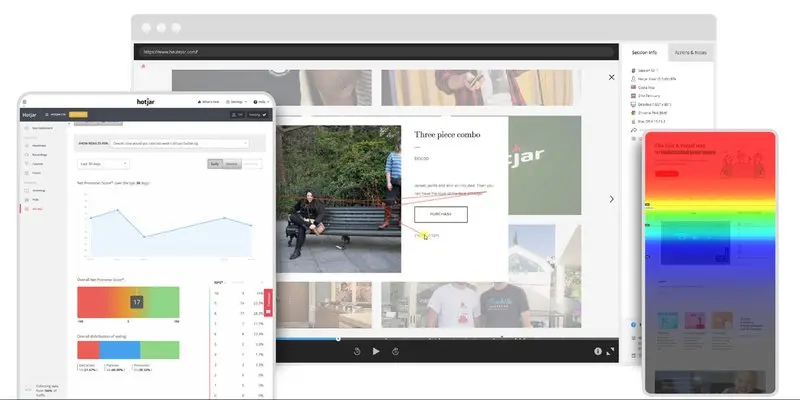Click the PURCHASE button
The height and width of the screenshot is (400, 800).
point(441,214)
